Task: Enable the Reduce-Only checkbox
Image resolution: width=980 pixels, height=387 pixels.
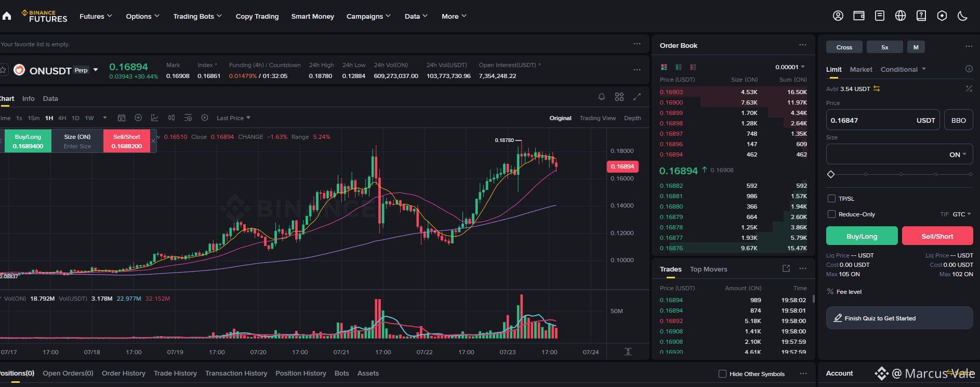Action: tap(831, 214)
